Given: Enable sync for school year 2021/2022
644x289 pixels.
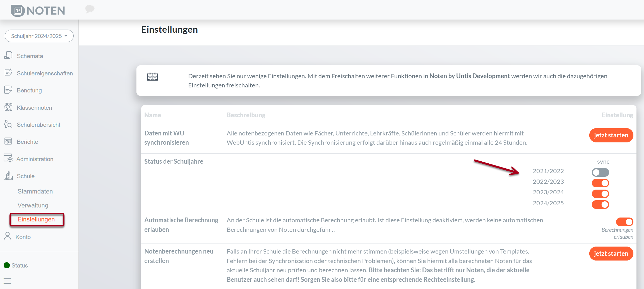Looking at the screenshot, I should (600, 172).
